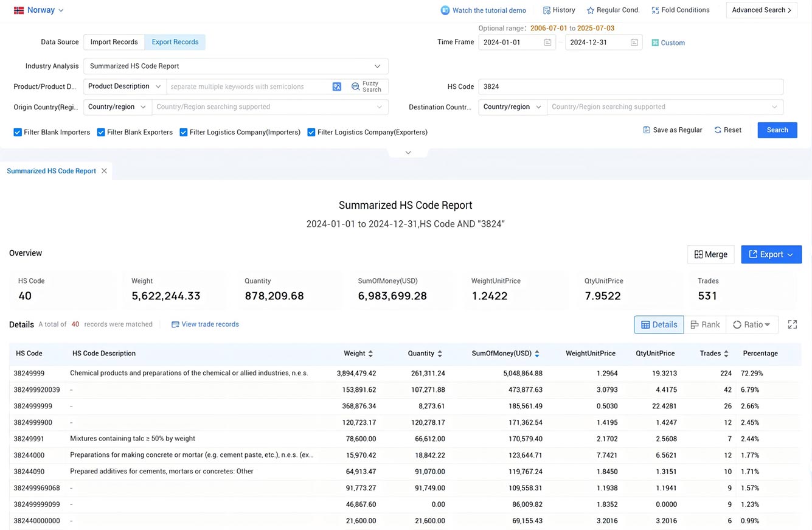
Task: Switch to Details view
Action: 659,325
